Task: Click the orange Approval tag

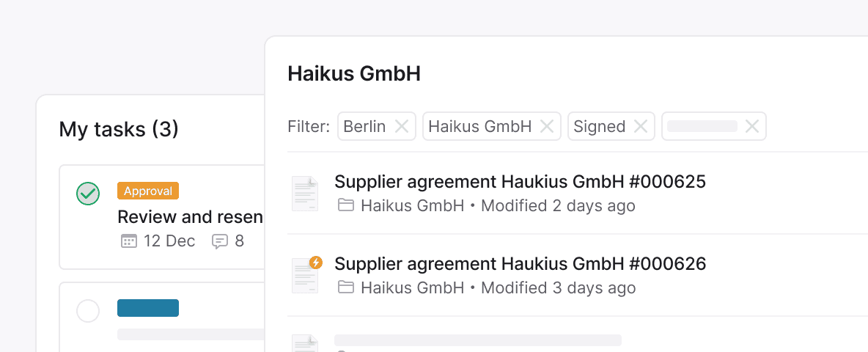Action: pyautogui.click(x=148, y=191)
